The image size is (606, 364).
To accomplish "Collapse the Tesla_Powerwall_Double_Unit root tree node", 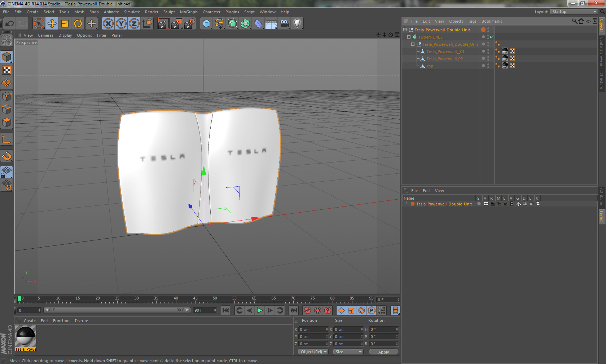I will (405, 30).
